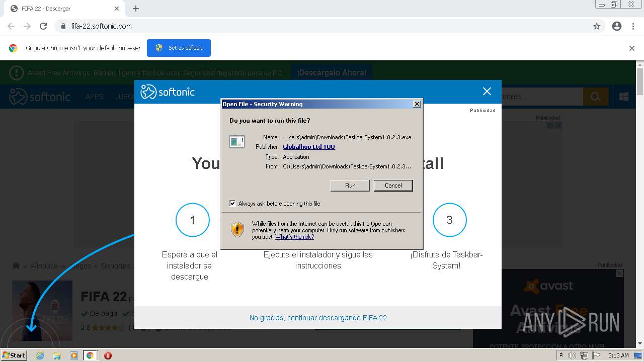Click the AdChoices icon on banner ad
Screen dimensions: 644x362
pyautogui.click(x=550, y=125)
